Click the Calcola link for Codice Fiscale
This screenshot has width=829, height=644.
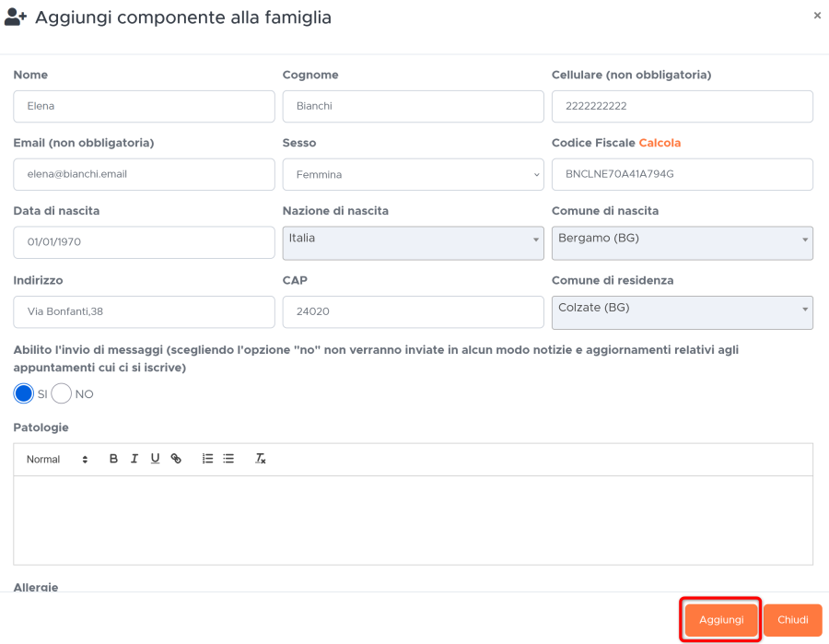[660, 143]
